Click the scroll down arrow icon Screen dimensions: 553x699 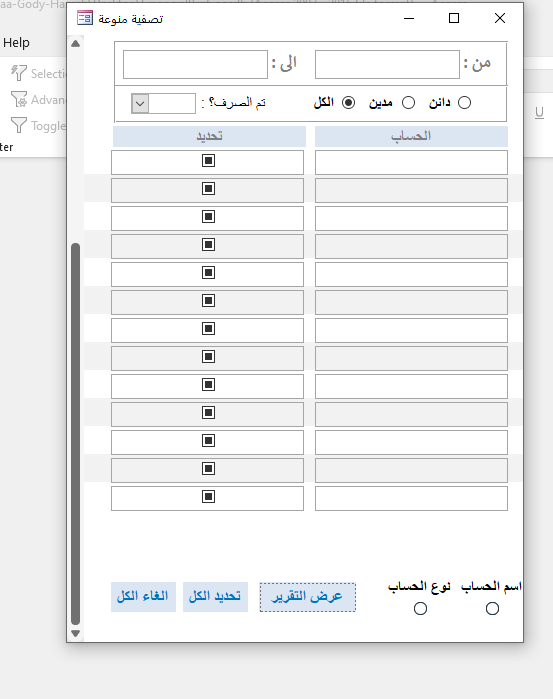coord(75,633)
